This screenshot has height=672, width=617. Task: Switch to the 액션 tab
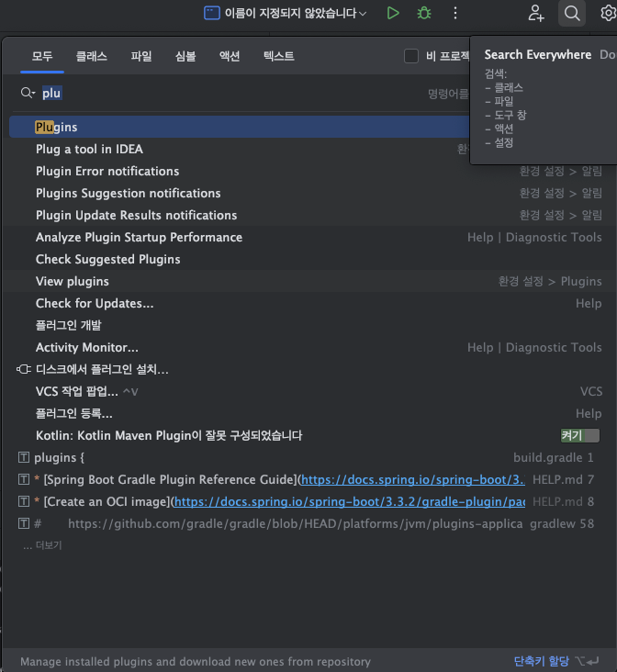(230, 56)
